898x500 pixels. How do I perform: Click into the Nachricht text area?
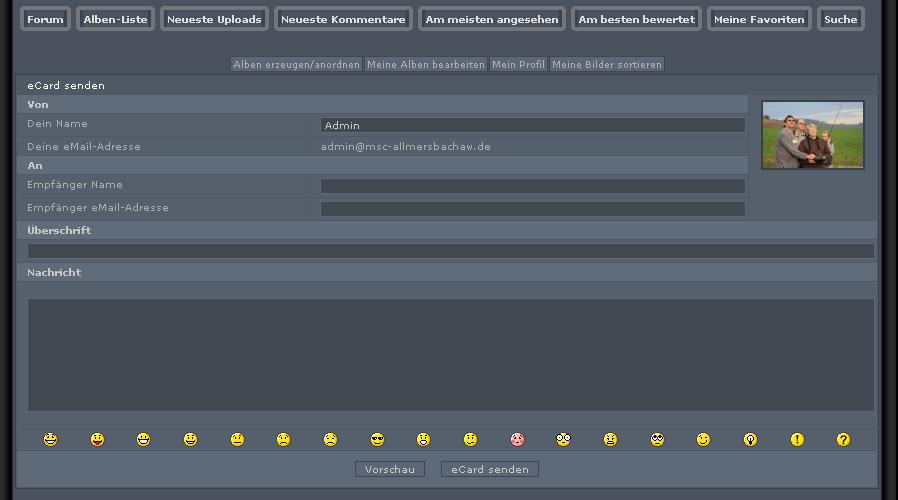coord(450,354)
